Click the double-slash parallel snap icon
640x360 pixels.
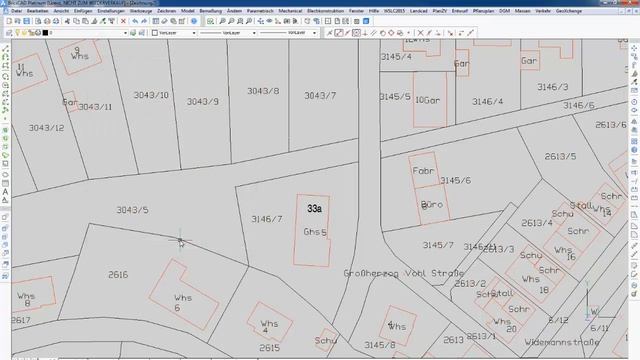coord(373,33)
